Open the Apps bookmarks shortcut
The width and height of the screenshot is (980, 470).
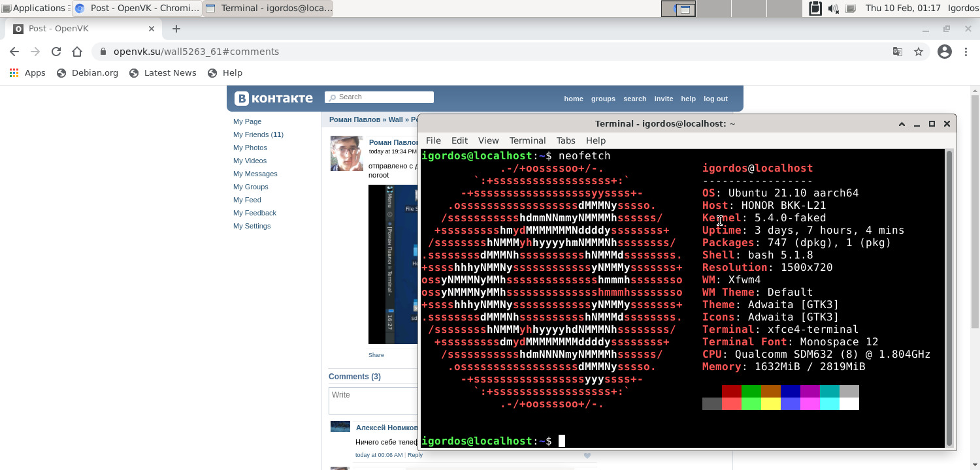[x=27, y=73]
